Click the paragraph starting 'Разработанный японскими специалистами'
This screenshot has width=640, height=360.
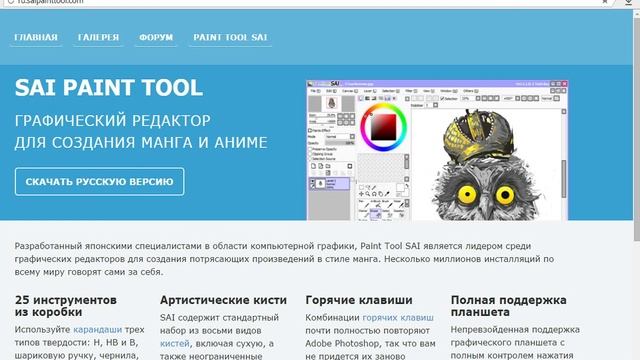(x=284, y=259)
